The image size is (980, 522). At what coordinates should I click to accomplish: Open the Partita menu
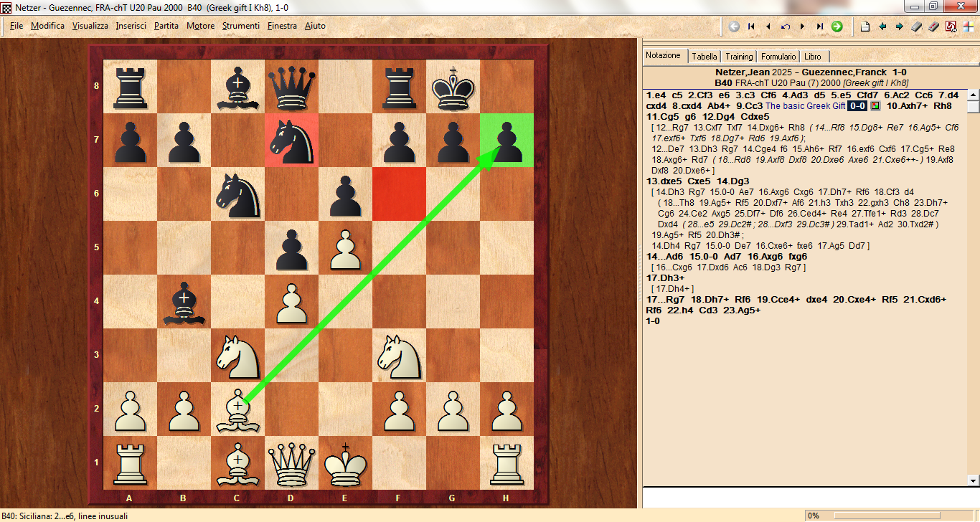coord(166,26)
